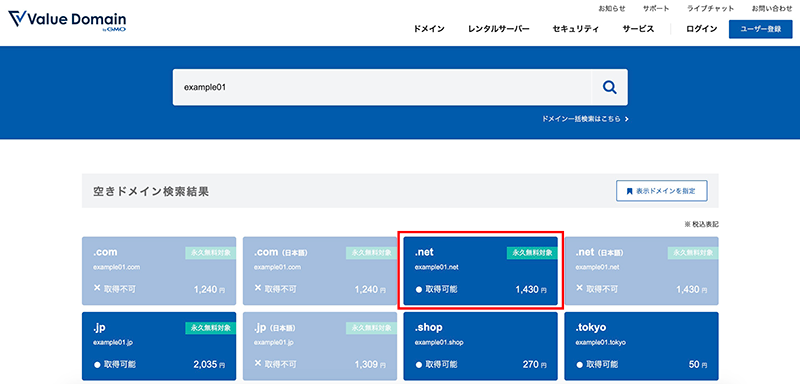Click example01.tokyo text

coord(601,342)
